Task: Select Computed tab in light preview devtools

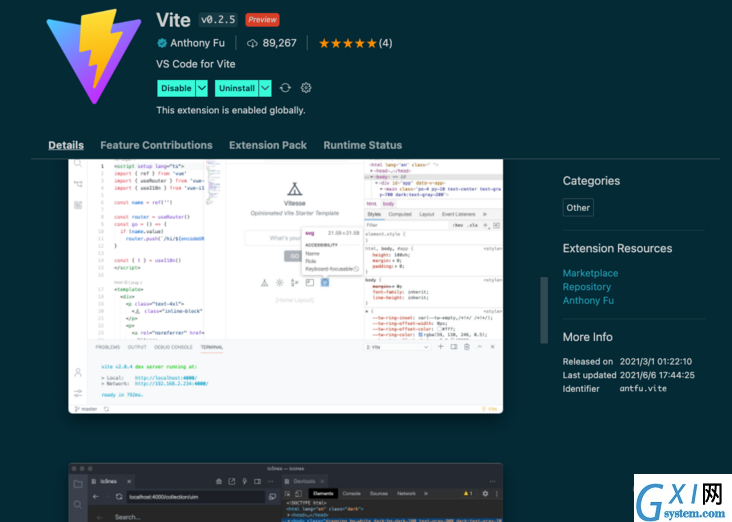Action: (x=400, y=214)
